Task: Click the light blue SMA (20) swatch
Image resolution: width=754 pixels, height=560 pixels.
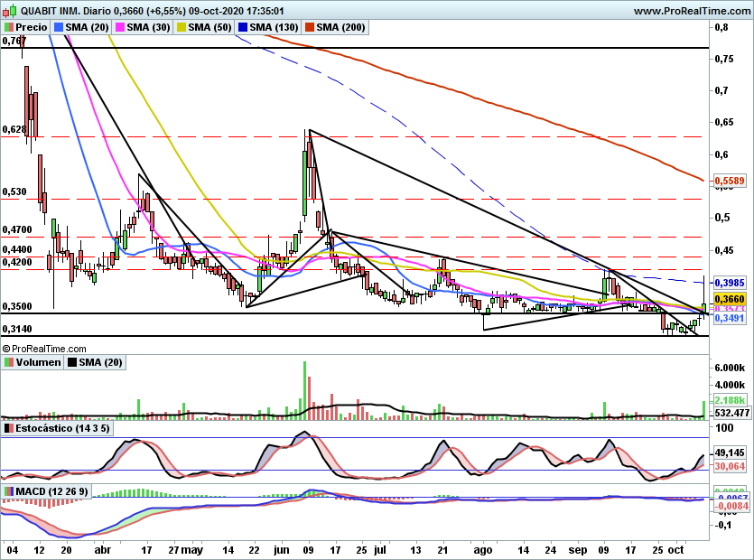Action: point(59,27)
